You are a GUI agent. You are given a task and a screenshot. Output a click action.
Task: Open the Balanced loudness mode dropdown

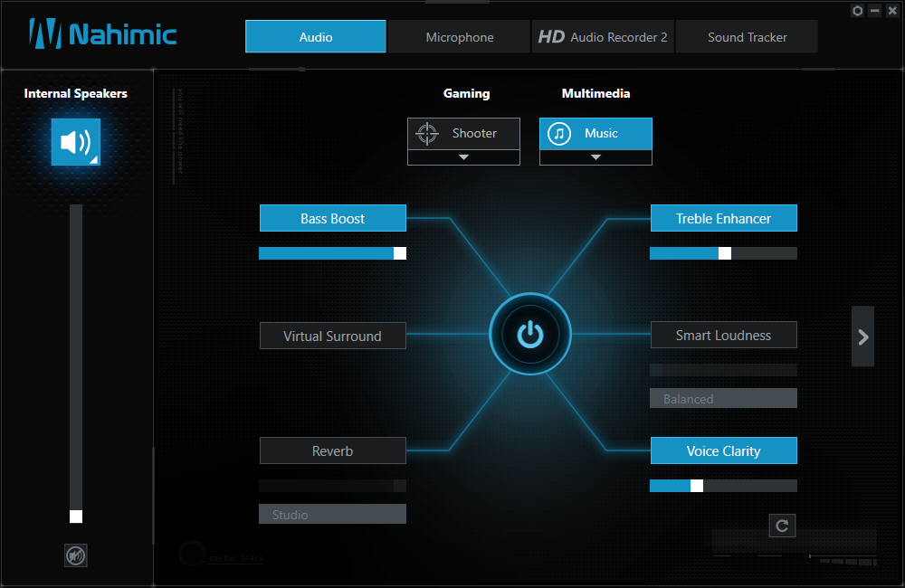(x=723, y=399)
